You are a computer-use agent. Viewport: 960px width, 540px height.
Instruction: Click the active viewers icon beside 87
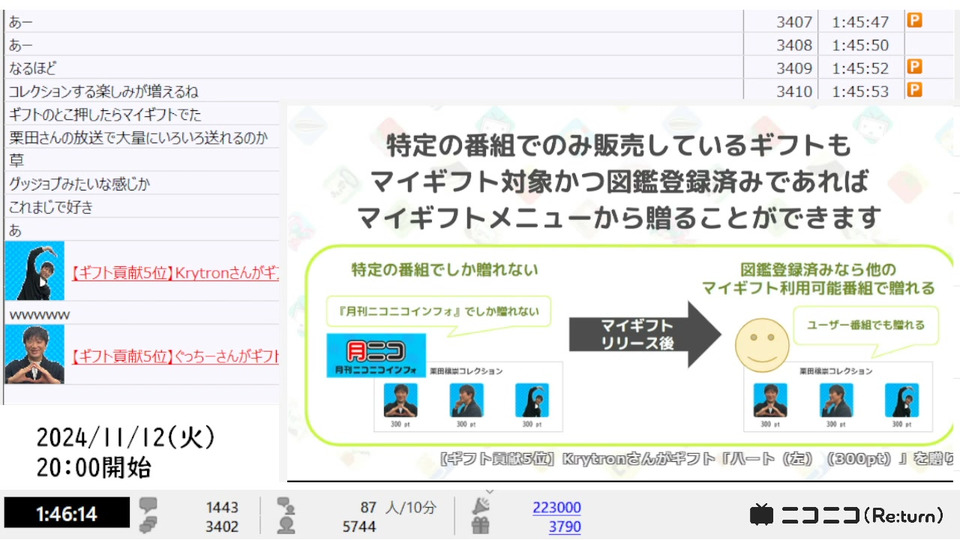coord(286,506)
